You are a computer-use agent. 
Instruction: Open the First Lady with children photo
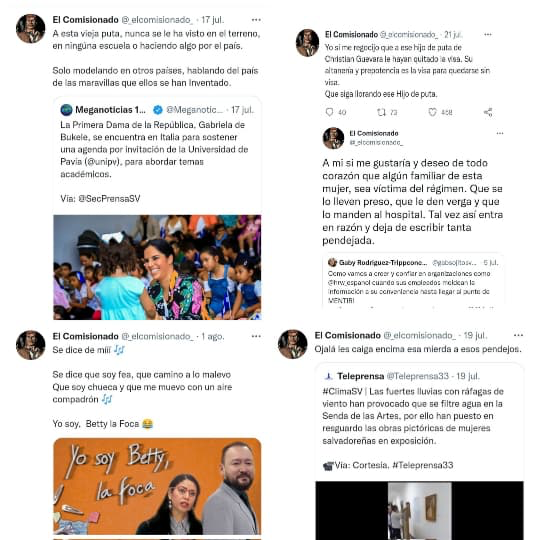click(157, 267)
